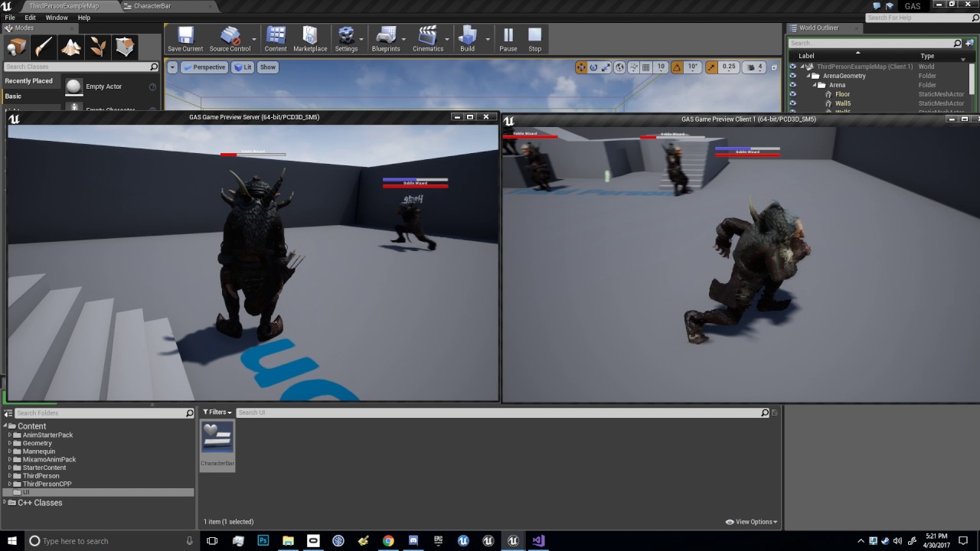
Task: Select Place mode icon in Modes panel
Action: 16,47
